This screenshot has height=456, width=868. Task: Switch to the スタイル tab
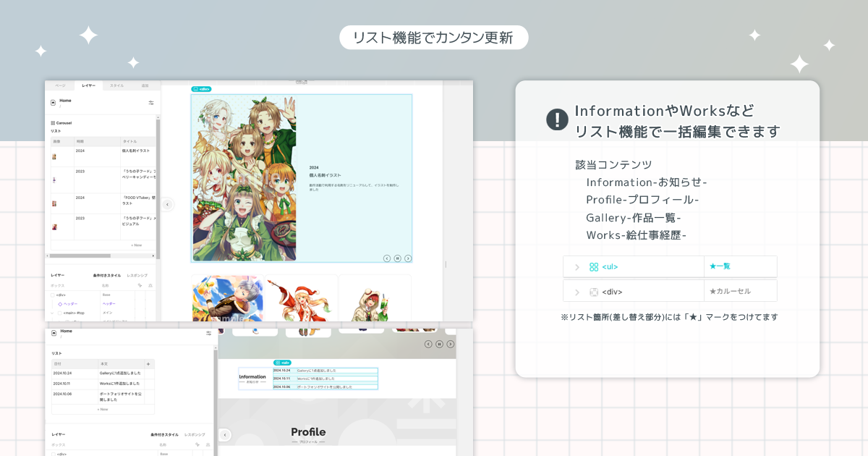(116, 85)
